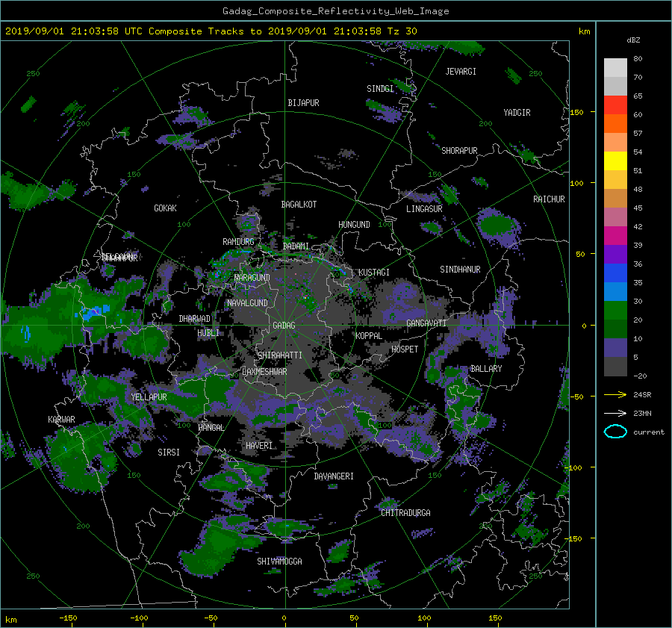Click the HUBLI city label
This screenshot has height=628, width=672.
(x=208, y=333)
